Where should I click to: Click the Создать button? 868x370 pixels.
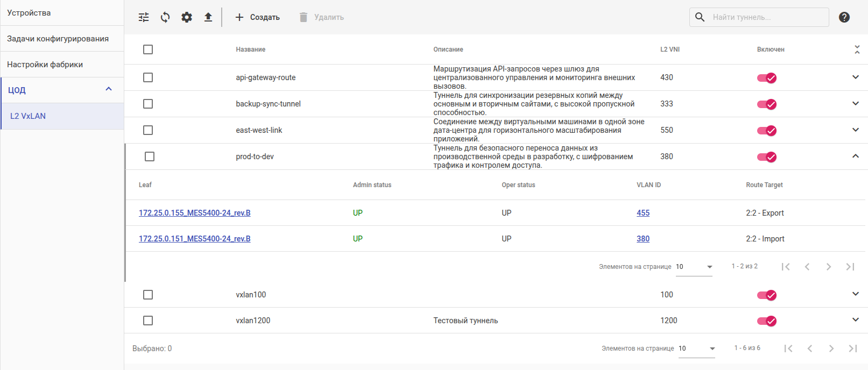pyautogui.click(x=258, y=17)
